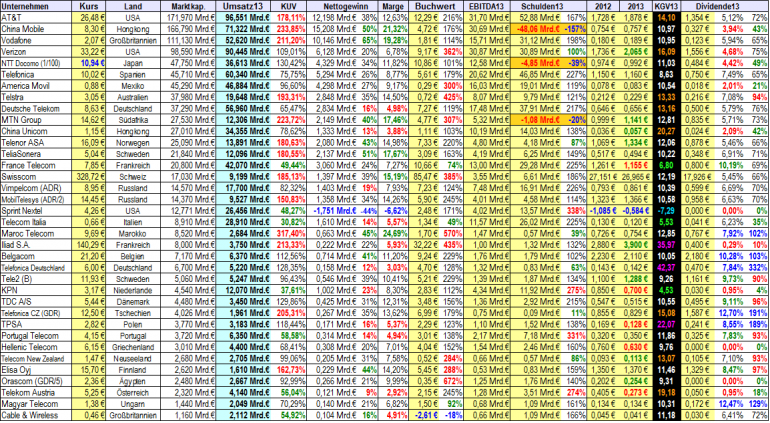Select the MTN Group company cell
The image size is (770, 423).
36,120
